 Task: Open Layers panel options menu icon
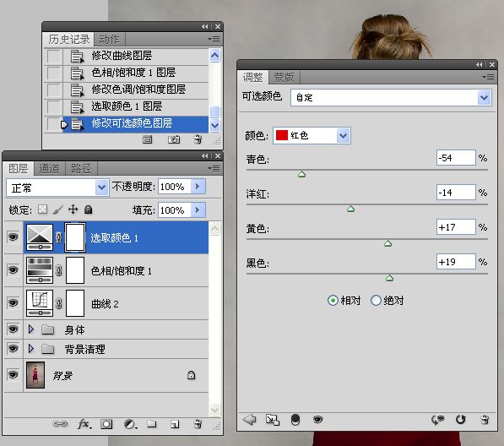[x=214, y=168]
